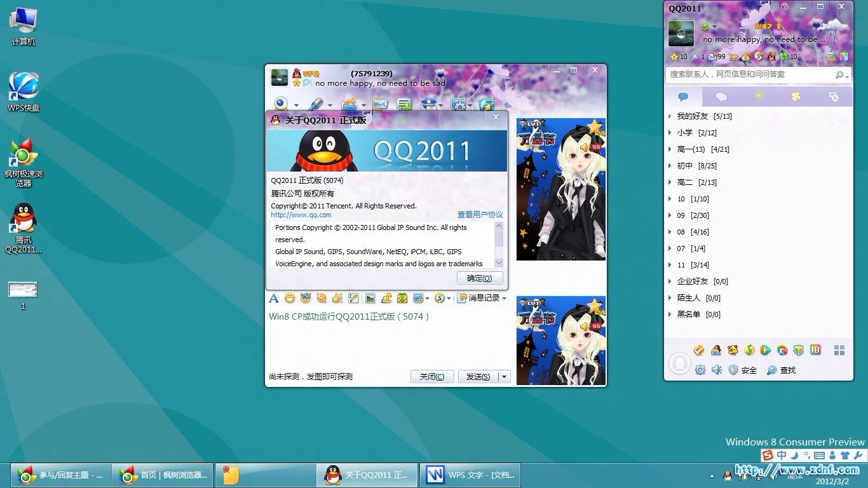Open the WPS快盘 desktop shortcut
The width and height of the screenshot is (868, 488).
pyautogui.click(x=24, y=92)
